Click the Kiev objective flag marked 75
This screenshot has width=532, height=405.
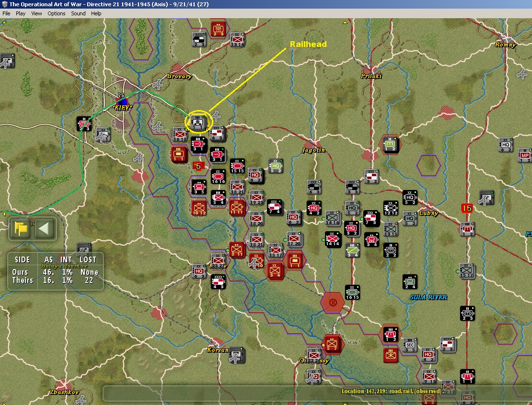pos(121,101)
